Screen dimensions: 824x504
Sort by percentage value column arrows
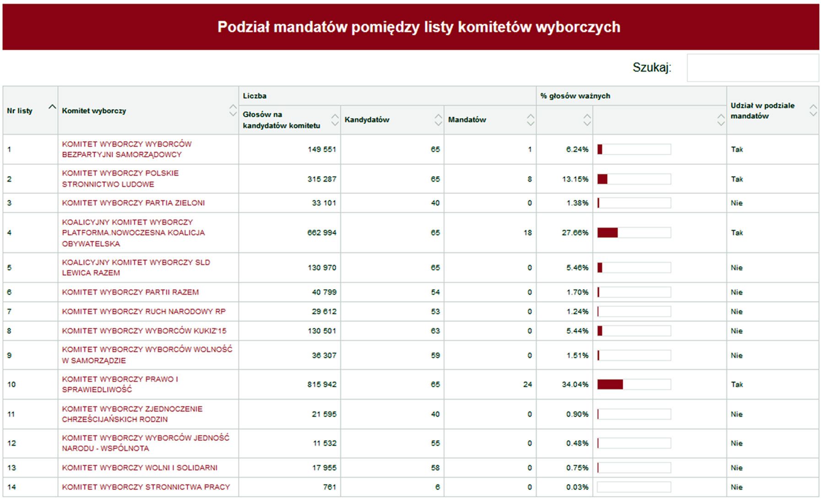pos(587,119)
